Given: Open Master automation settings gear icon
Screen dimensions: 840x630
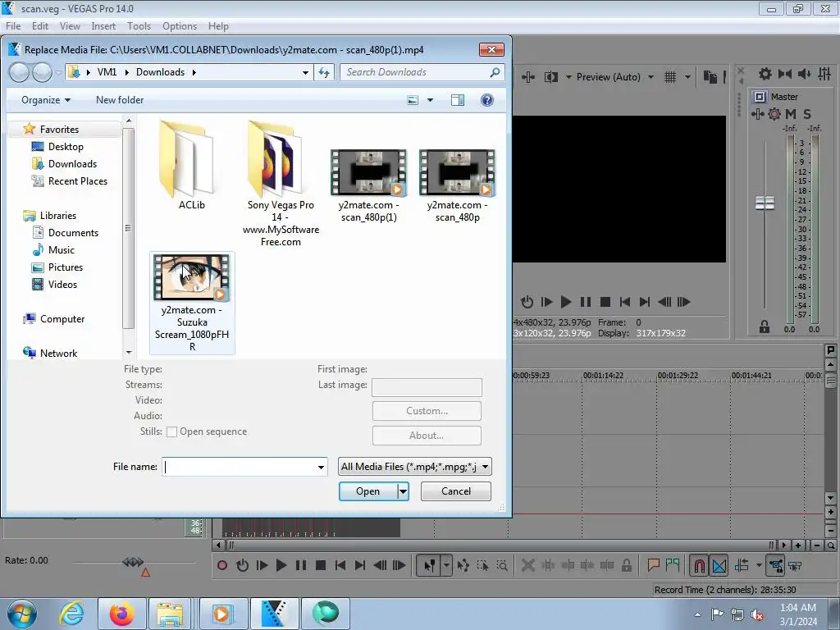Looking at the screenshot, I should tap(774, 113).
